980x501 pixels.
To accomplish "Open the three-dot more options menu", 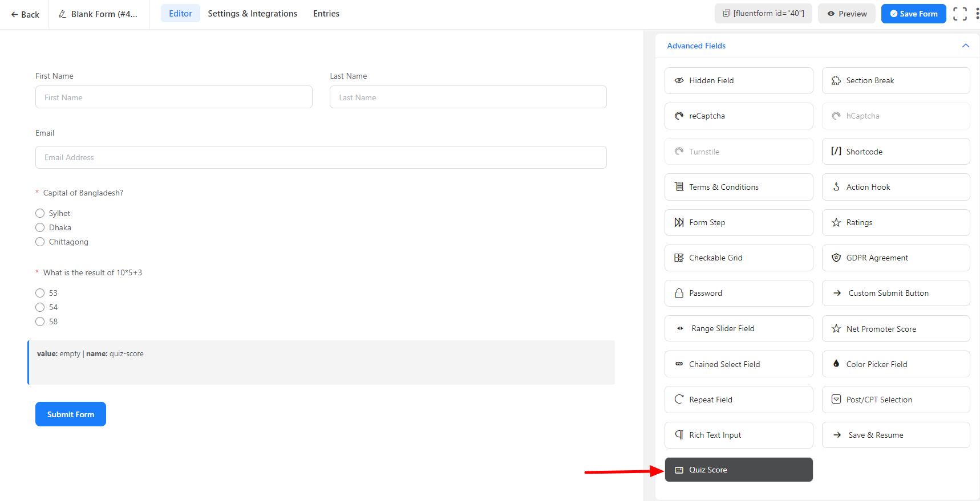I will pos(977,14).
